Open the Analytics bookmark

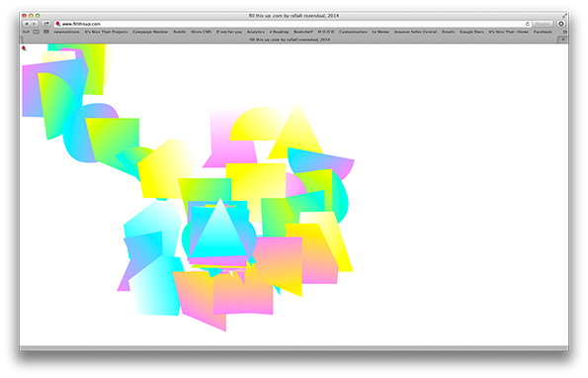tap(256, 32)
